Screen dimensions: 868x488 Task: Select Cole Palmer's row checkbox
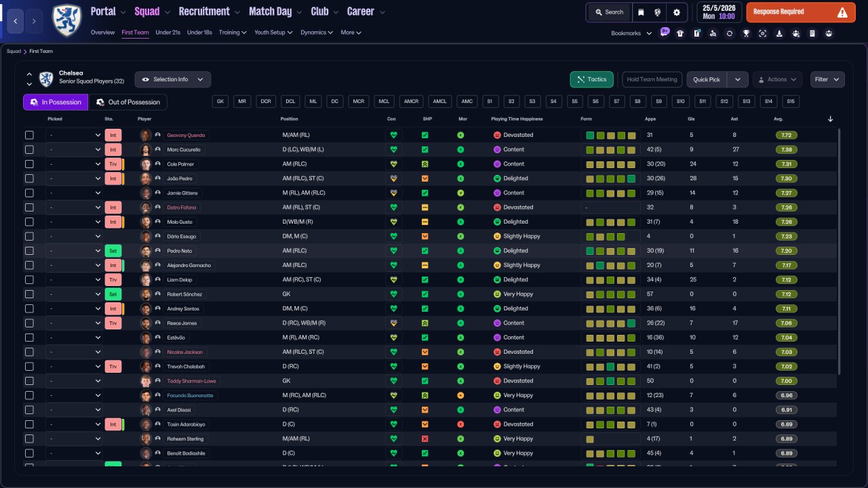29,164
